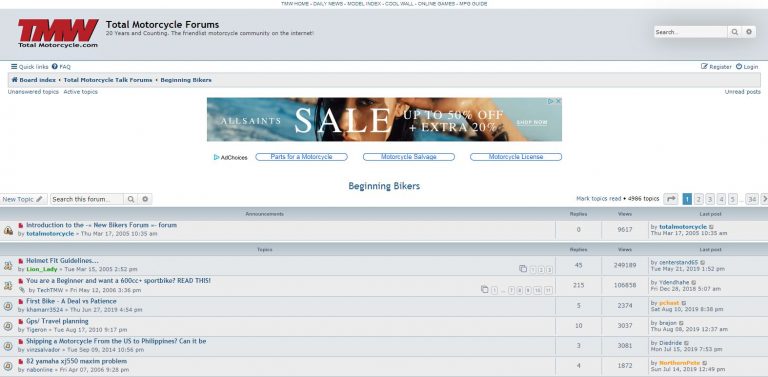Click Motorcycle License ad link
This screenshot has width=768, height=377.
516,157
